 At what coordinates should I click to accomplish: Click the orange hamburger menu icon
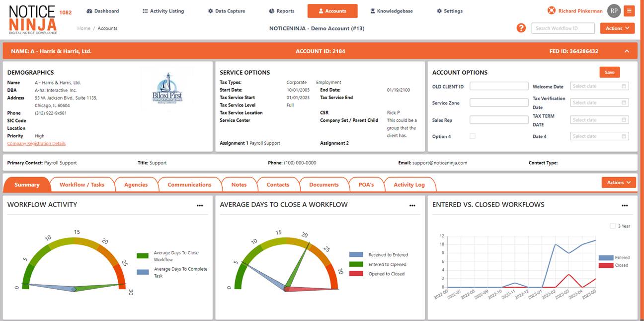coord(629,10)
